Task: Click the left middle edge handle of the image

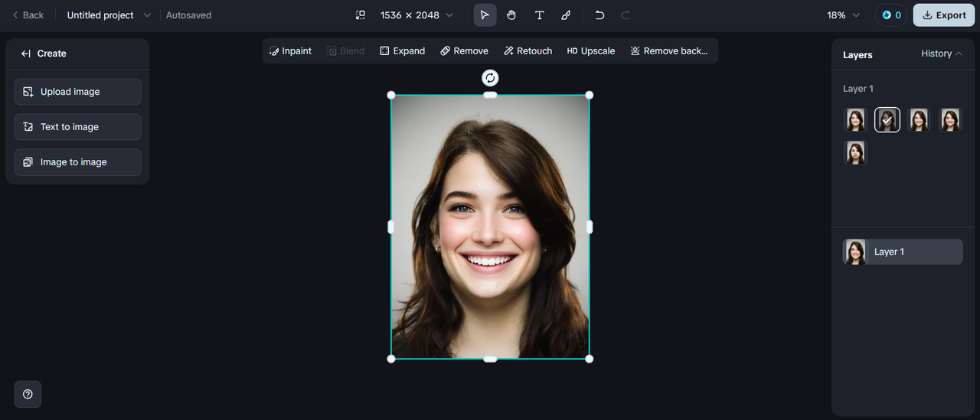Action: click(390, 227)
